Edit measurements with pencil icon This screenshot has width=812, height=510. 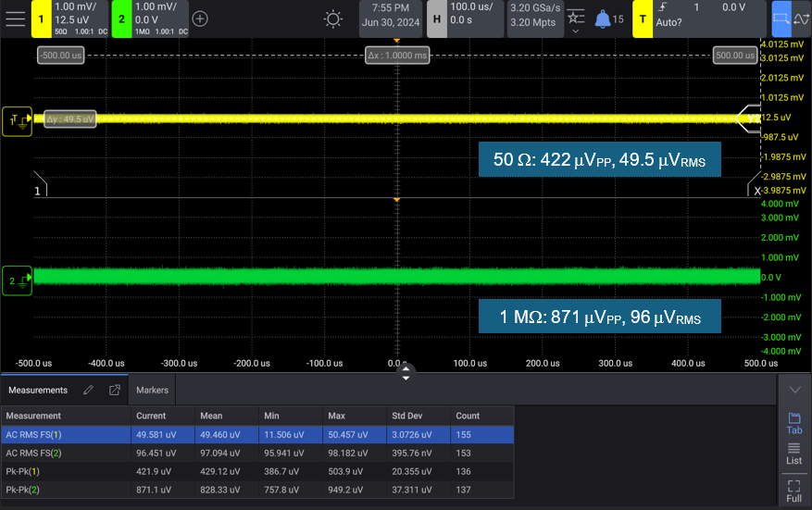click(88, 390)
